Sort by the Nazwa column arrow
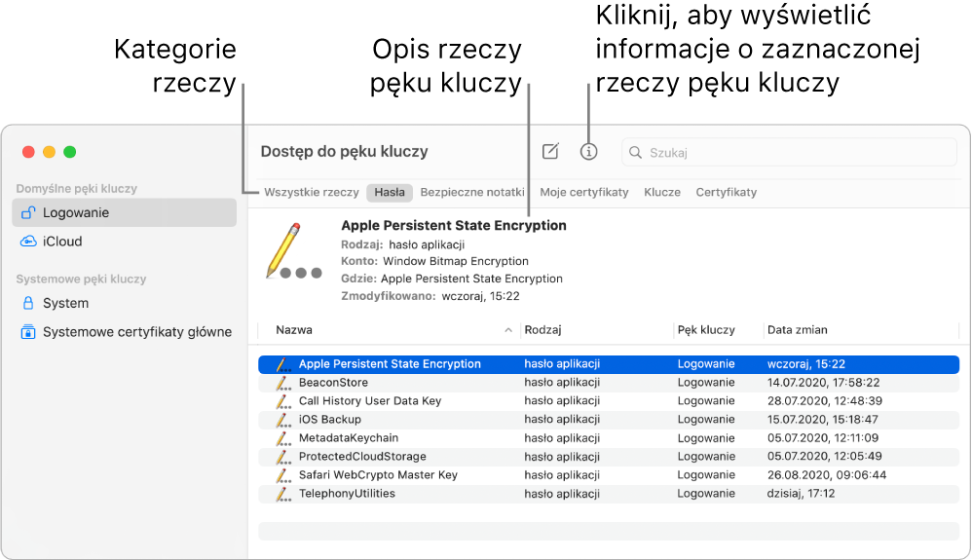The image size is (972, 560). (508, 331)
